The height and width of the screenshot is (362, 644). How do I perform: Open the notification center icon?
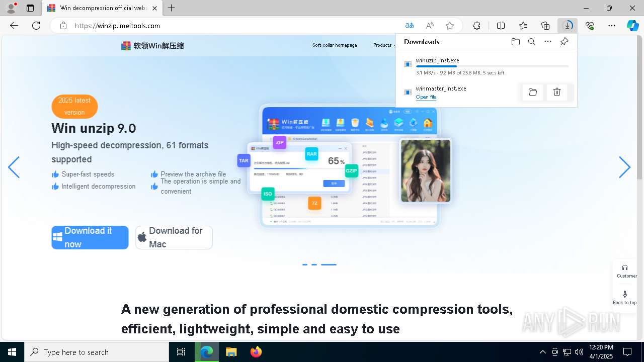click(627, 352)
